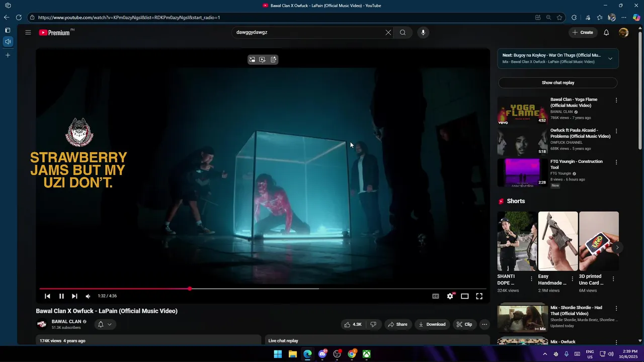Open YouTube notifications bell
644x362 pixels.
606,32
